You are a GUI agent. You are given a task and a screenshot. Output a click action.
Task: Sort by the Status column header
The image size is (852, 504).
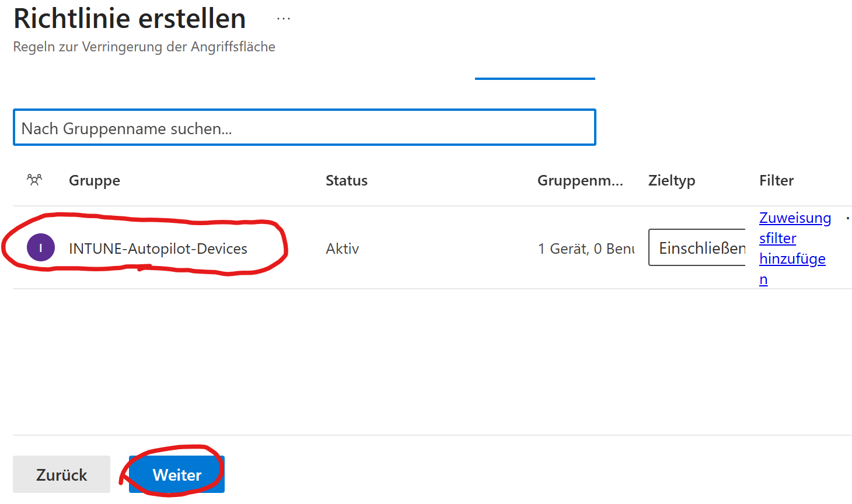(x=347, y=181)
